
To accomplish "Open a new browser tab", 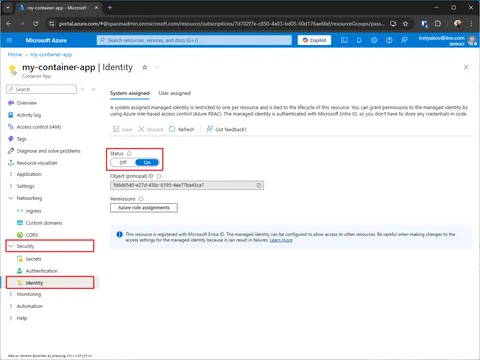I will click(x=110, y=7).
